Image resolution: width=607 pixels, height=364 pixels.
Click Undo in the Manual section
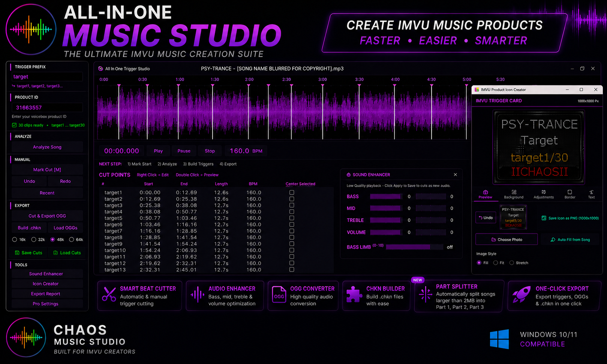[x=29, y=181]
